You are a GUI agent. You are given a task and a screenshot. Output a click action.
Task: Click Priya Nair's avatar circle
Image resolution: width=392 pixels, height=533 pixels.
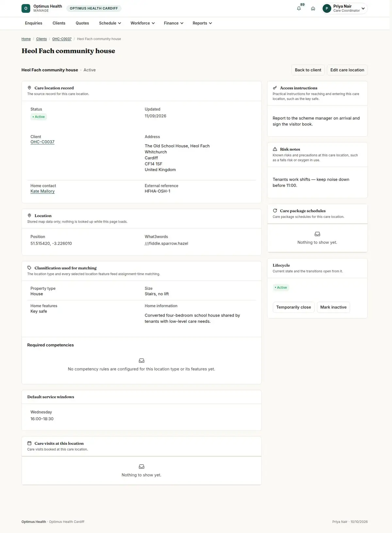pyautogui.click(x=327, y=8)
